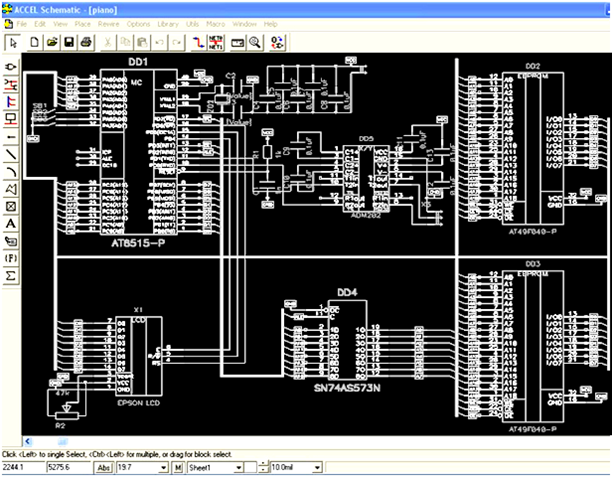Open the grid size 19.7 dropdown
Image resolution: width=612 pixels, height=477 pixels.
pyautogui.click(x=163, y=467)
